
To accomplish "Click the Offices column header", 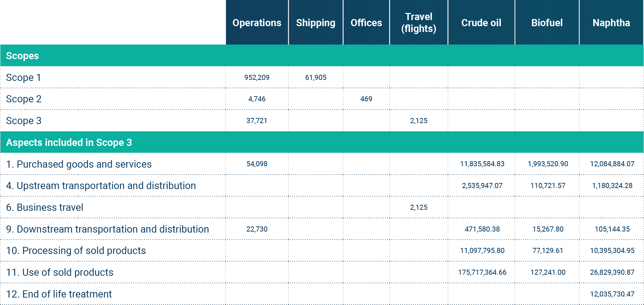I will click(366, 23).
